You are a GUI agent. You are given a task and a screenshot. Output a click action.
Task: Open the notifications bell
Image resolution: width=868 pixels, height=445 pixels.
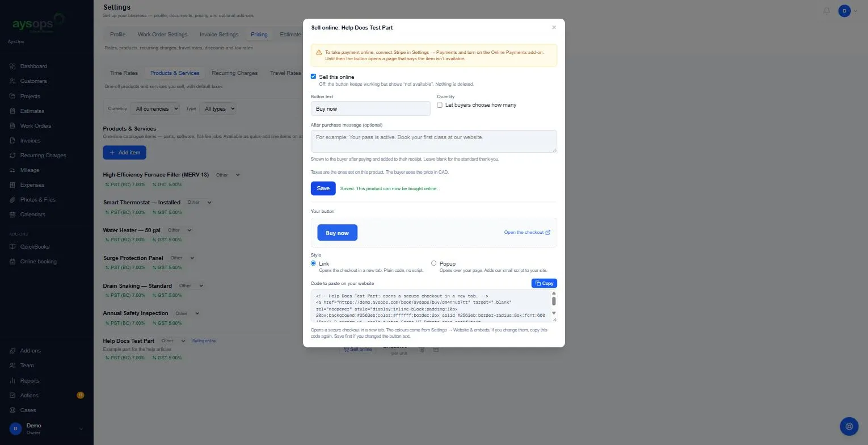[x=827, y=11]
